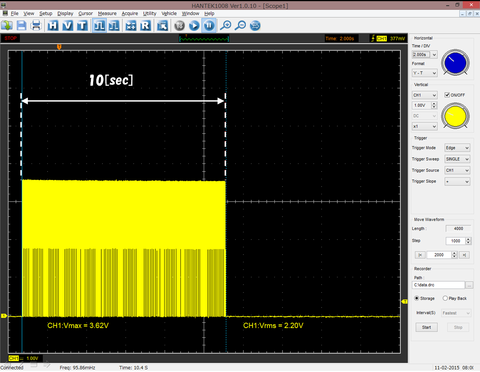This screenshot has height=372, width=480.
Task: Select the V vertical toolbar icon
Action: coord(68,25)
